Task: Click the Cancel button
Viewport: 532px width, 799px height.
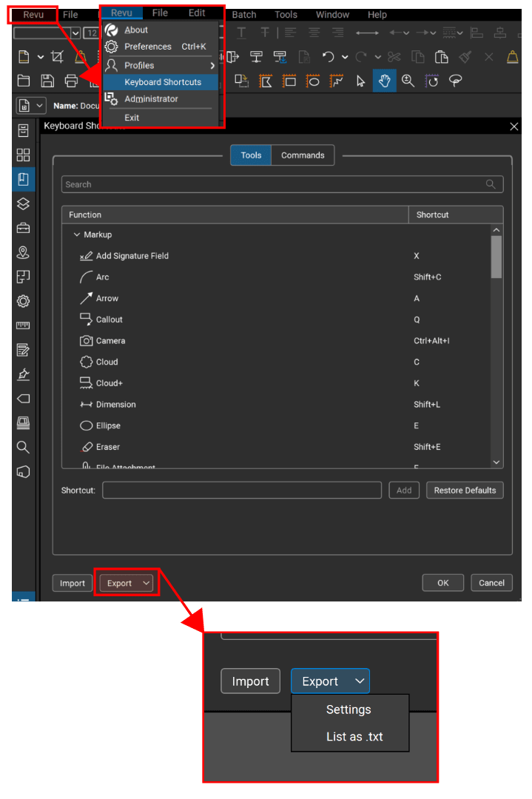Action: coord(491,583)
